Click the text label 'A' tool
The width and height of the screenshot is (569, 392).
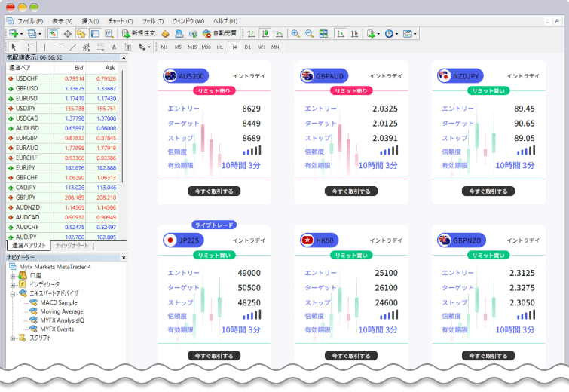[112, 47]
